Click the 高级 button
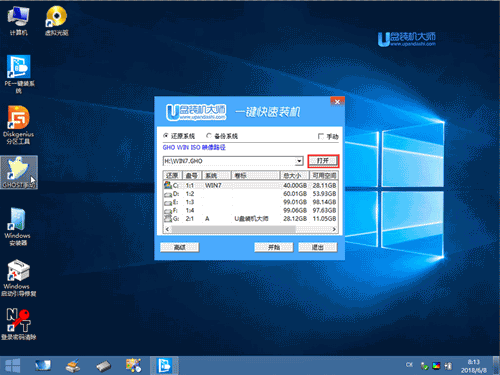500x375 pixels. 180,247
